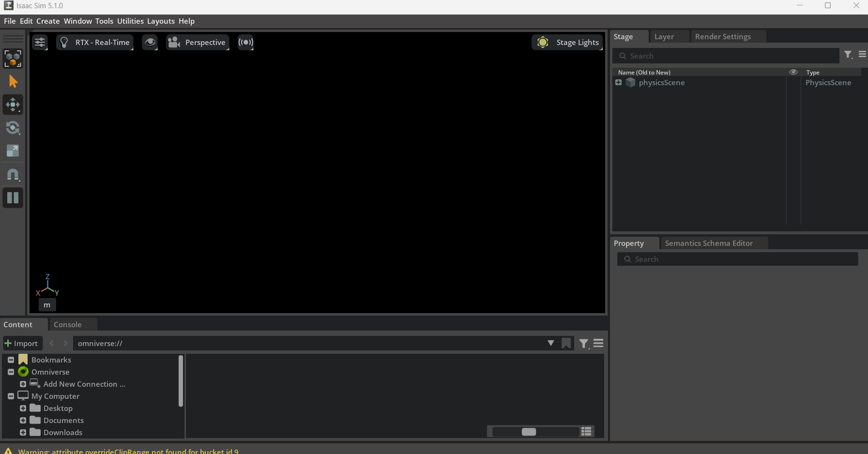
Task: Expand the Documents folder
Action: (23, 421)
